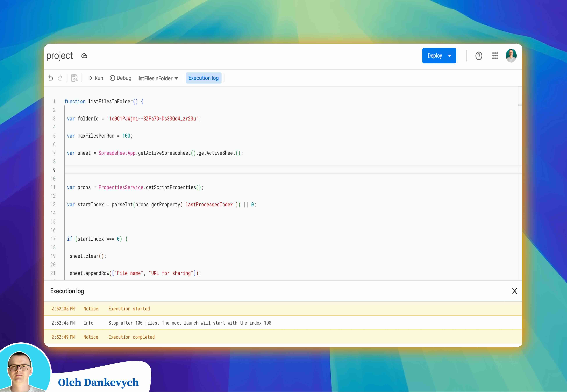567x392 pixels.
Task: Close the Execution log panel
Action: (515, 291)
